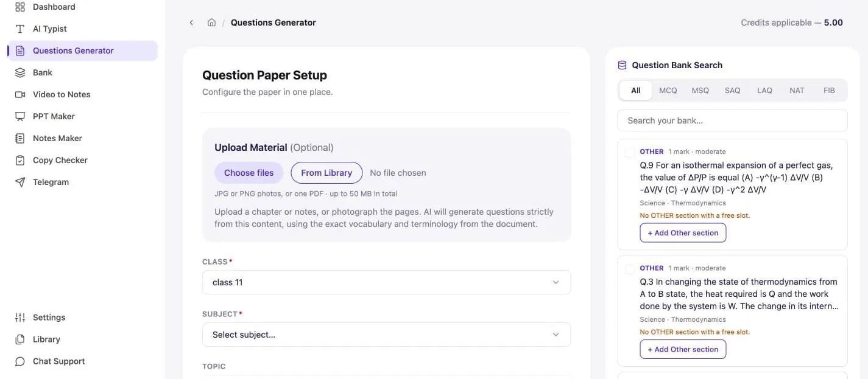Click the Choose files button

(249, 173)
